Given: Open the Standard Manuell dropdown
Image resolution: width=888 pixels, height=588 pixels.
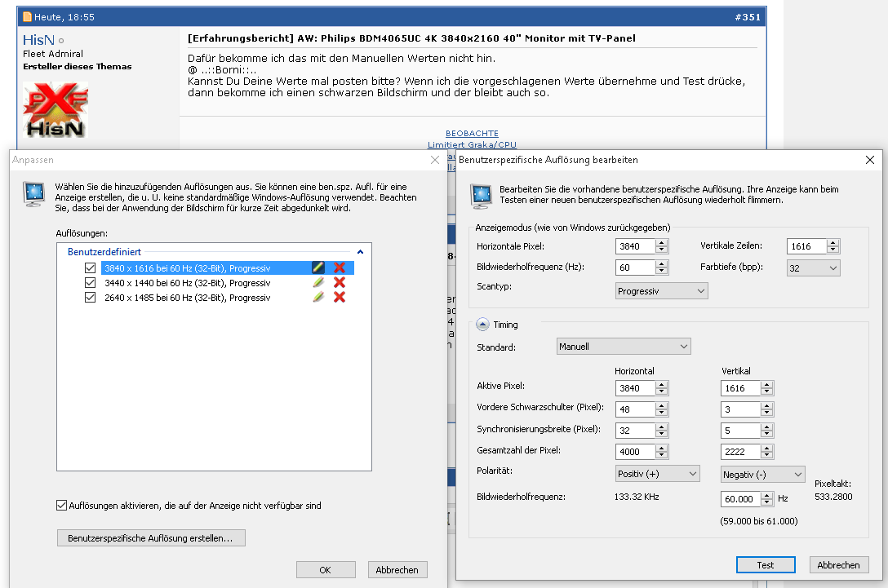Looking at the screenshot, I should click(x=624, y=347).
